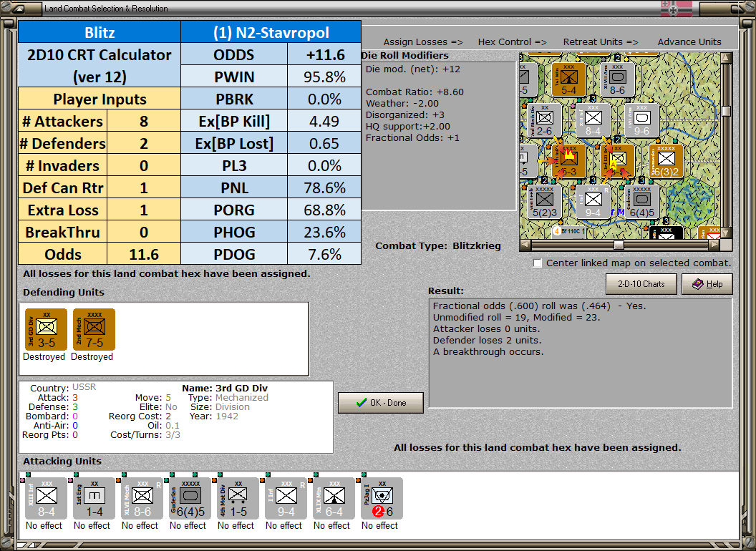
Task: Click the map's horizontal scrollbar thumb
Action: pos(619,245)
